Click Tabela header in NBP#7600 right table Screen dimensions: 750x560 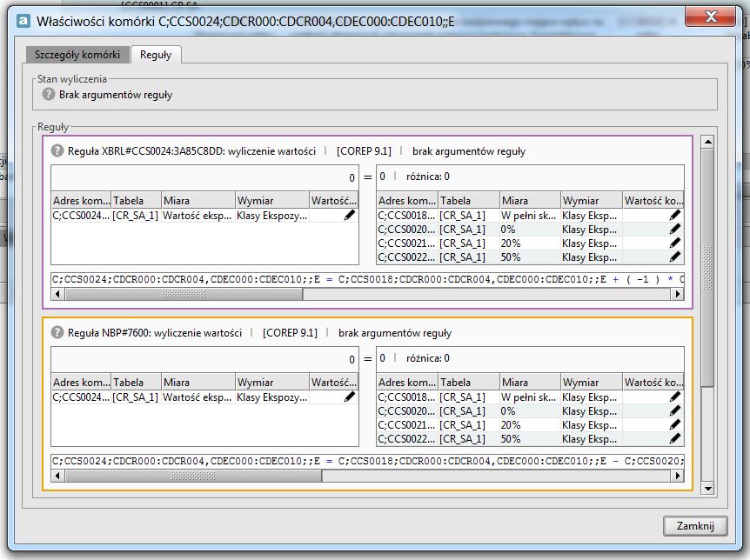pos(468,382)
